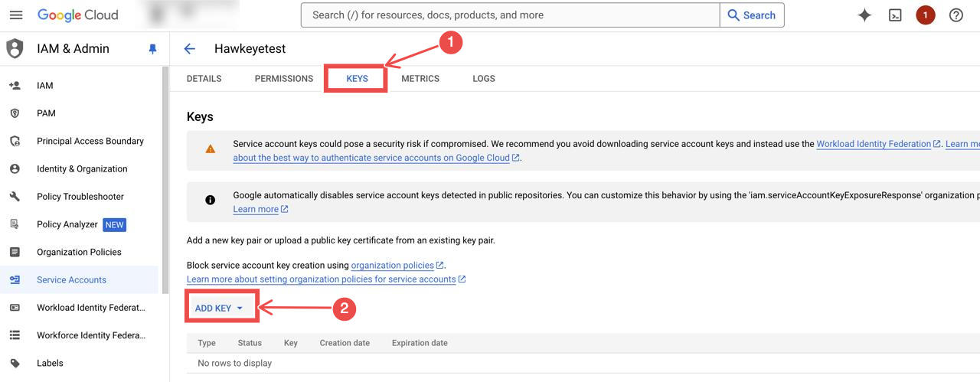Screen dimensions: 980x382
Task: Click the NEW badge beside Policy Analyzer
Action: 114,224
